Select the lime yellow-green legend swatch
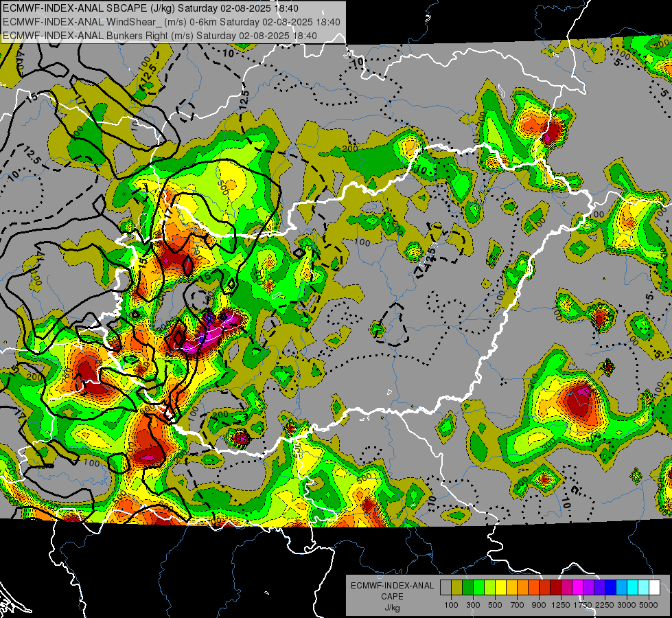672x618 pixels. click(490, 587)
